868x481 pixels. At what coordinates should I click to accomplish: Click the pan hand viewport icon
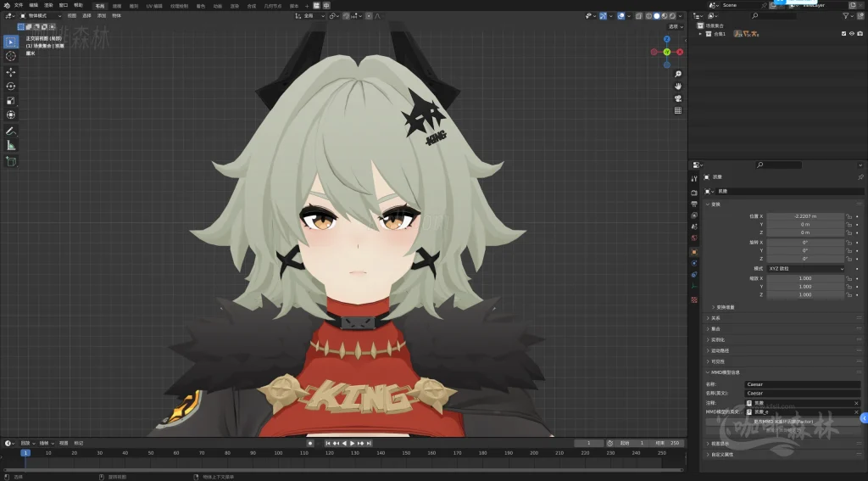tap(677, 87)
